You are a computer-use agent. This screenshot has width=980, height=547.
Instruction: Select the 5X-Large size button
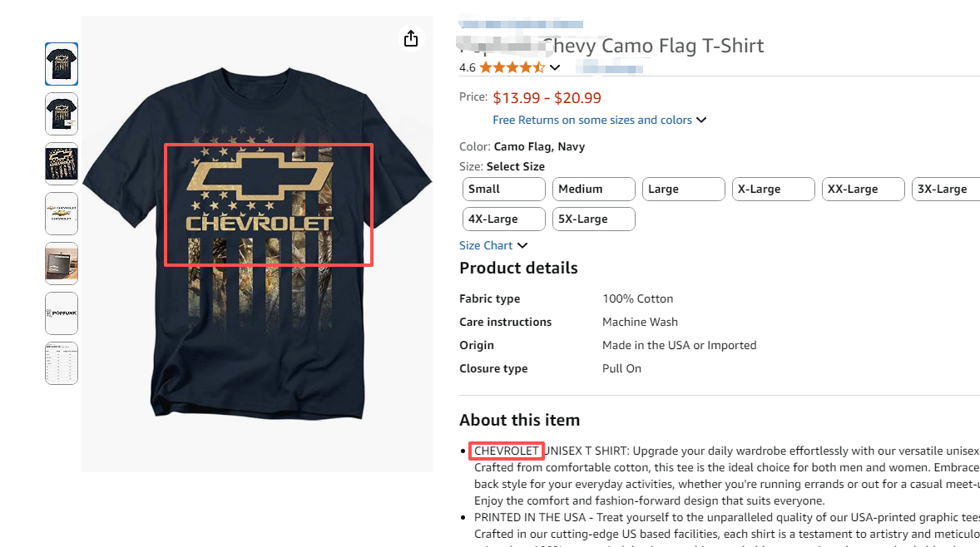pyautogui.click(x=593, y=219)
